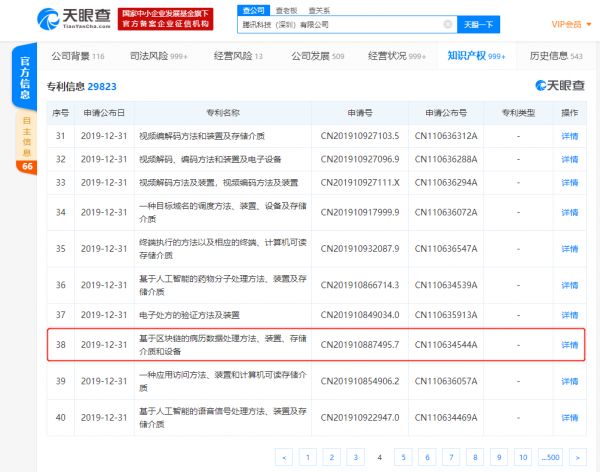Screen dimensions: 600x472
Task: Open 详情 link for patent row 31
Action: pos(569,135)
